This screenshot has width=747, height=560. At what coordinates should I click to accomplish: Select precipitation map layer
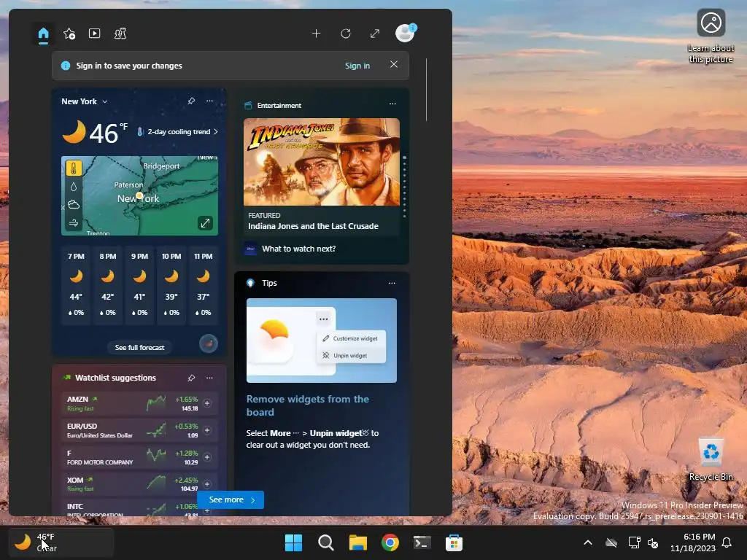(74, 187)
